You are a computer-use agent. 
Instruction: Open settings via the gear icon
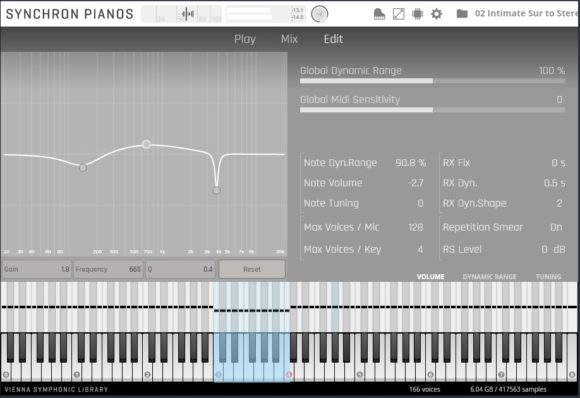(x=436, y=14)
